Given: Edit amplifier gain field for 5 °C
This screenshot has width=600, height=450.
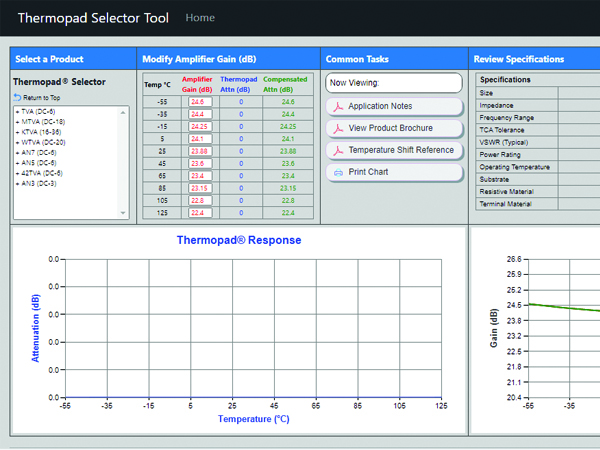Looking at the screenshot, I should tap(200, 139).
